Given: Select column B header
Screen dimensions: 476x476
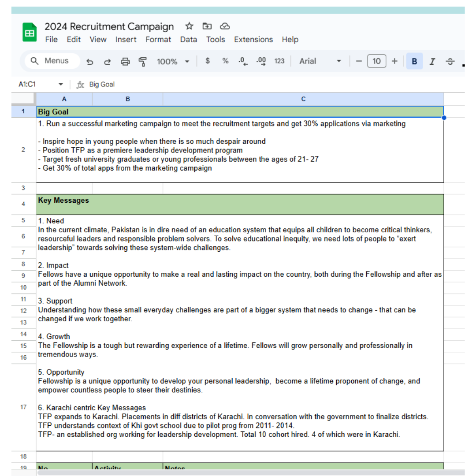Looking at the screenshot, I should (x=127, y=99).
